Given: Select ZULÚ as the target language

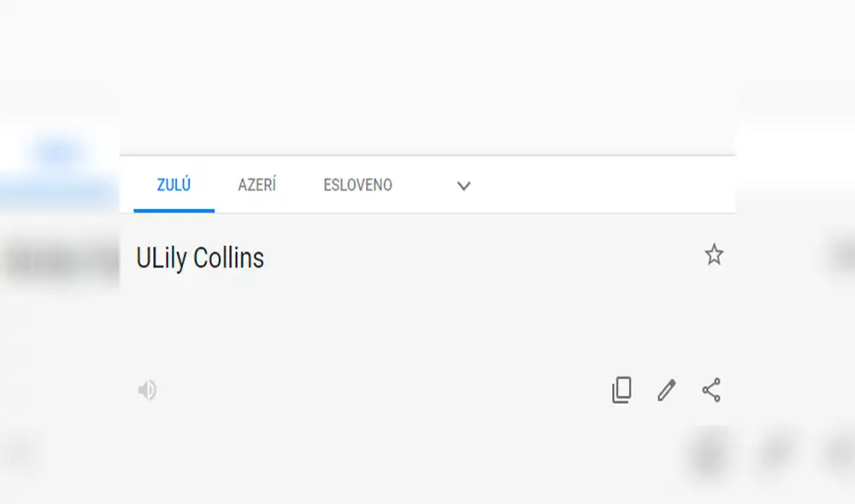Looking at the screenshot, I should pyautogui.click(x=172, y=185).
